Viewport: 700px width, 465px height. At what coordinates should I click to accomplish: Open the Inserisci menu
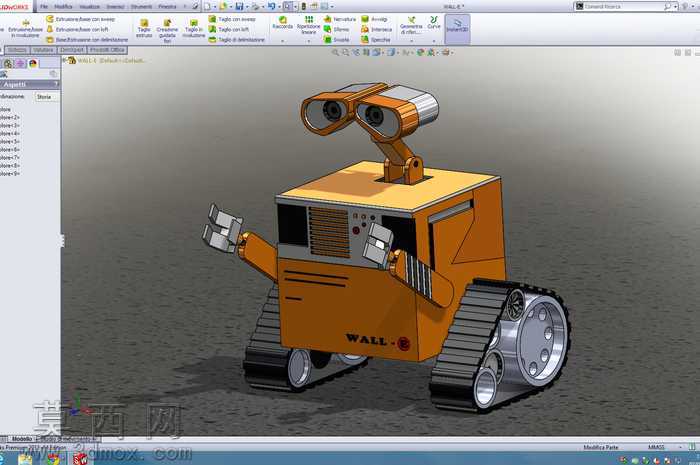tap(115, 7)
